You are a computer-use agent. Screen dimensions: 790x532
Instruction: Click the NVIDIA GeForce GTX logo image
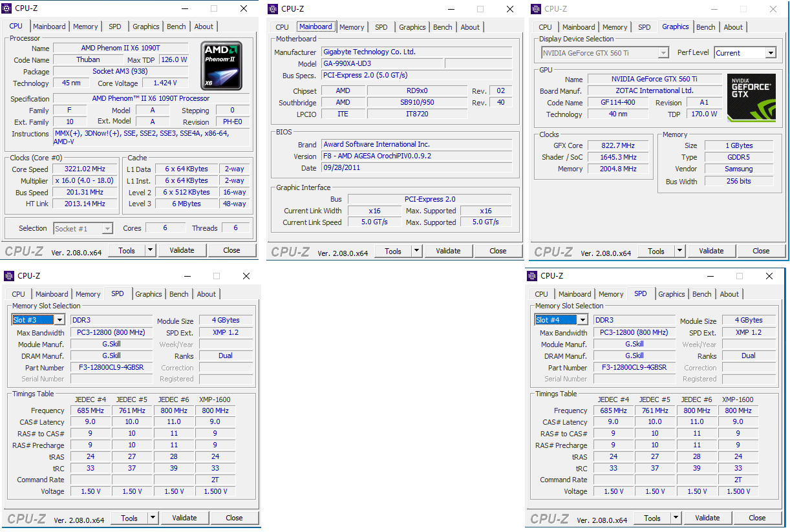pyautogui.click(x=751, y=98)
